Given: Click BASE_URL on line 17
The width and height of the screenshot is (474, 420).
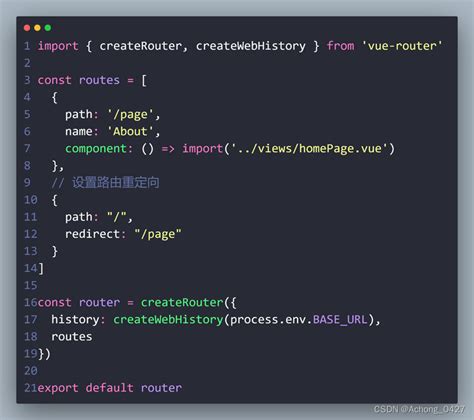Looking at the screenshot, I should 340,320.
